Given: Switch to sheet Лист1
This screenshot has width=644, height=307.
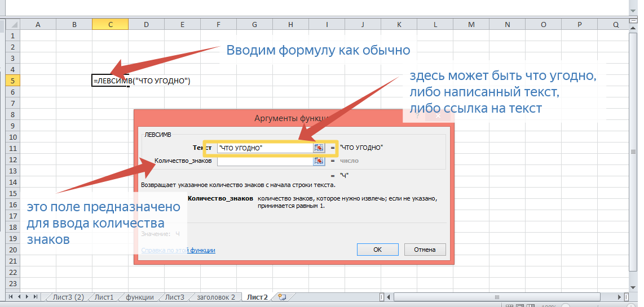Looking at the screenshot, I should click(x=104, y=297).
